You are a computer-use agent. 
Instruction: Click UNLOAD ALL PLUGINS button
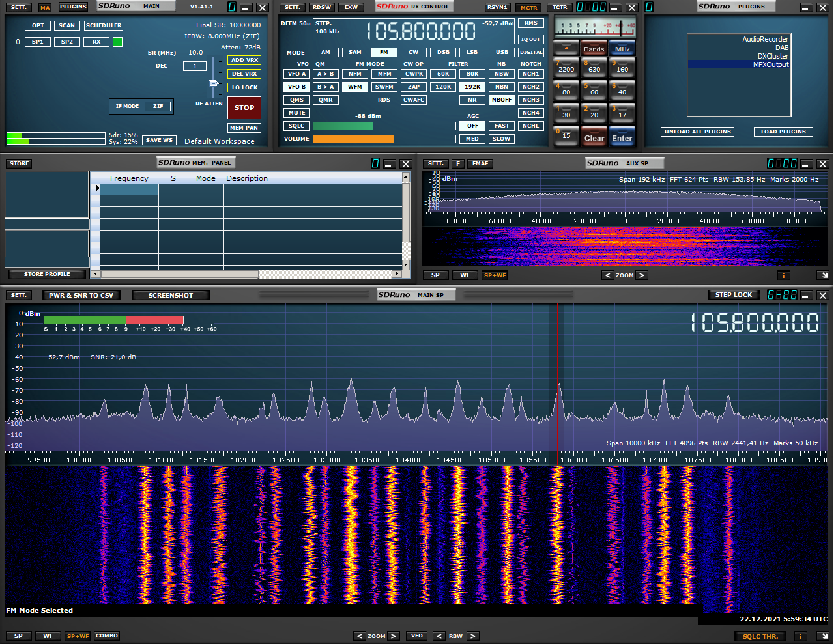[697, 132]
